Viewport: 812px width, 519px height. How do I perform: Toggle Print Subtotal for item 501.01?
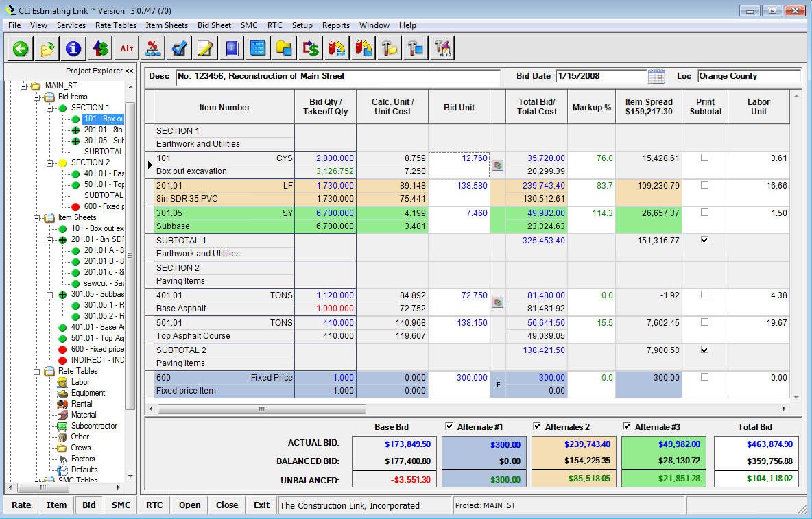[705, 322]
